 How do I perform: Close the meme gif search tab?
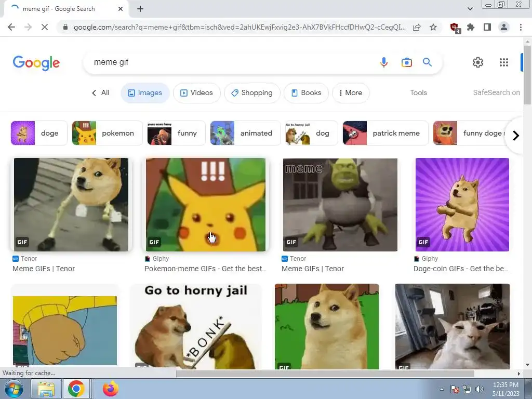tap(121, 9)
